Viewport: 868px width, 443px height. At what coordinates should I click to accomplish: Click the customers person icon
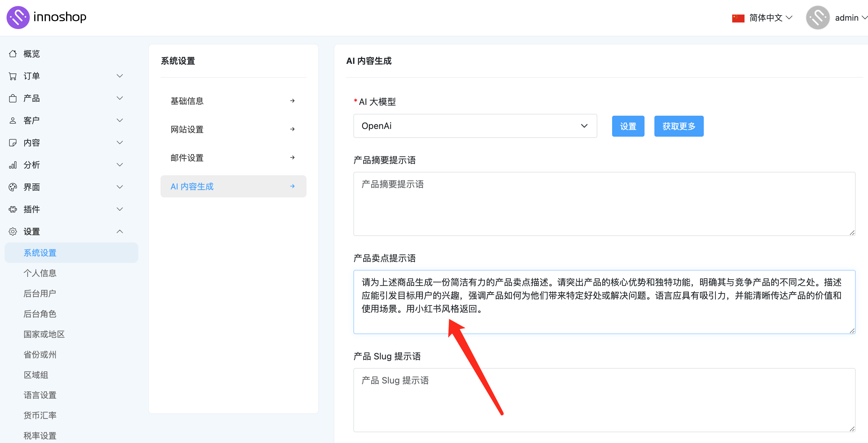point(13,120)
